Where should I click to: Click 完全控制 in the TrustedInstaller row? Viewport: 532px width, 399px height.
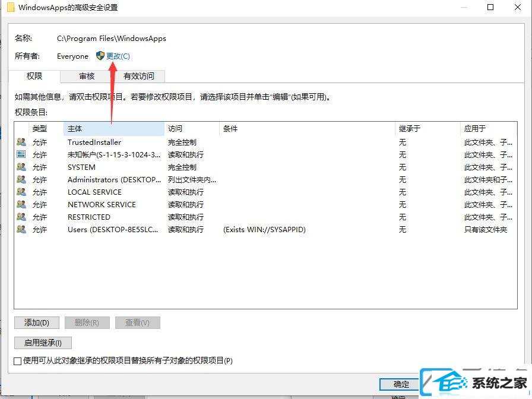tap(182, 142)
